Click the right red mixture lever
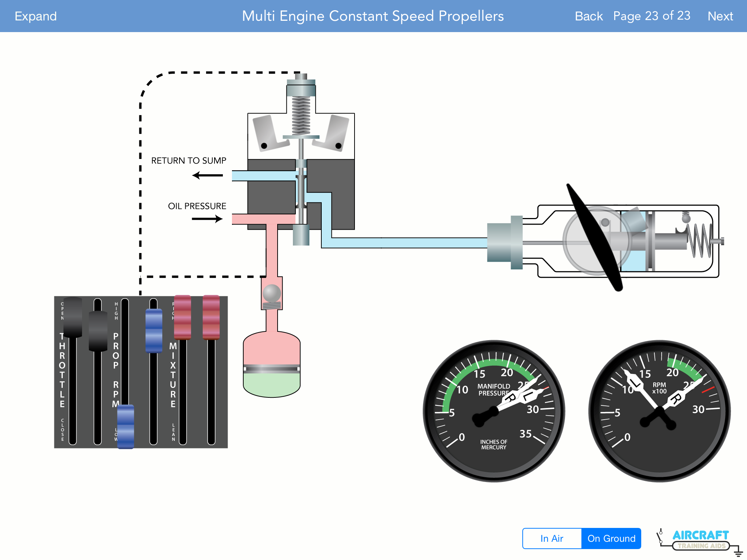 (x=211, y=317)
